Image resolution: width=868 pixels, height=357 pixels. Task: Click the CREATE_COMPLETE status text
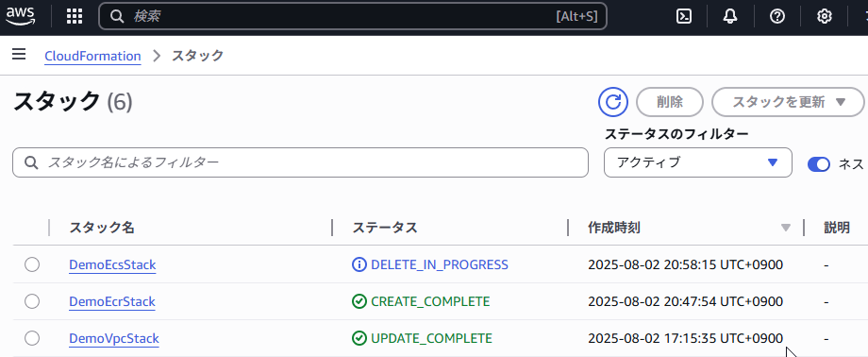coord(430,301)
